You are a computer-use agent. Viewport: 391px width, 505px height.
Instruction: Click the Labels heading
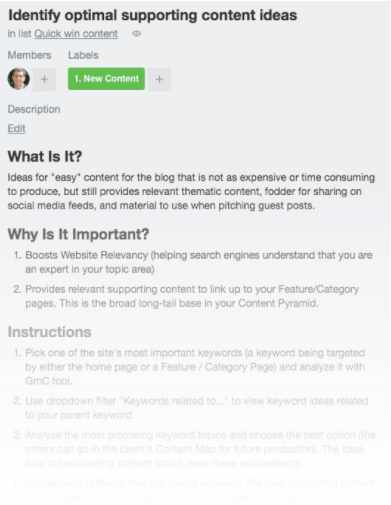(83, 55)
